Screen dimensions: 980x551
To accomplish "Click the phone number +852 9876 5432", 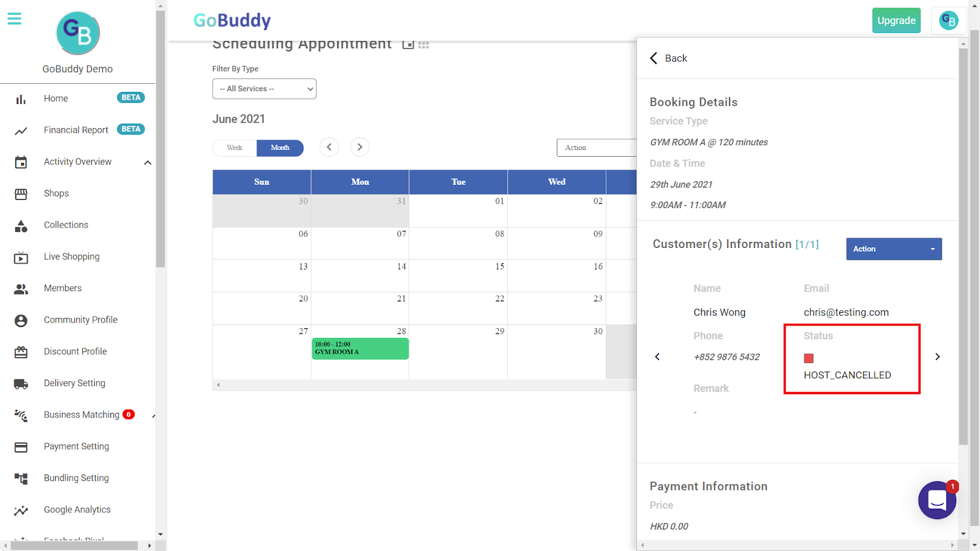I will (x=726, y=357).
